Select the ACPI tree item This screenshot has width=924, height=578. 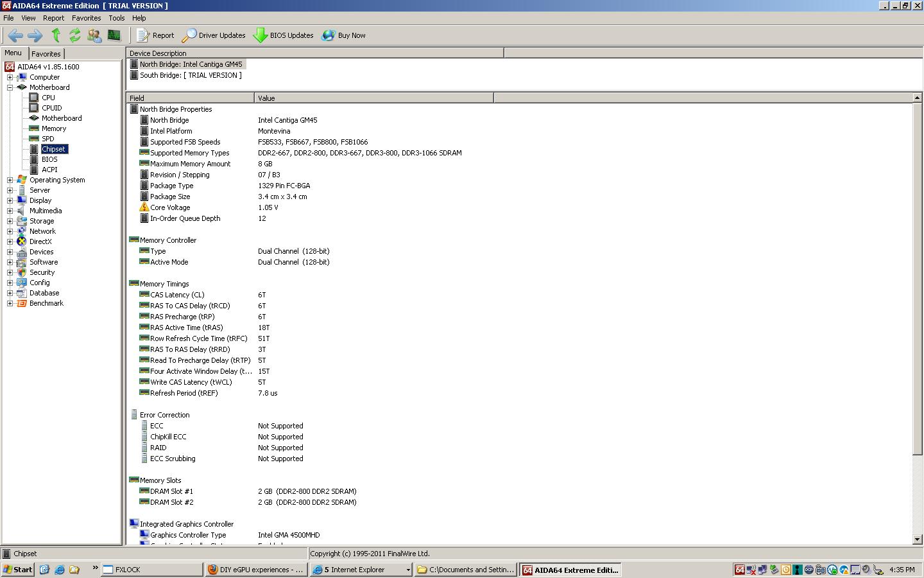(x=49, y=170)
